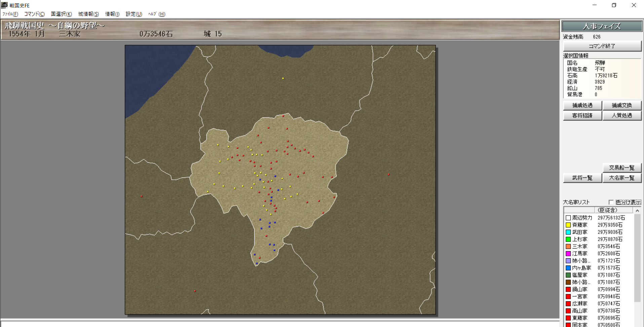The height and width of the screenshot is (327, 644).
Task: Click the magenta 江馬家 color box
Action: tap(568, 254)
